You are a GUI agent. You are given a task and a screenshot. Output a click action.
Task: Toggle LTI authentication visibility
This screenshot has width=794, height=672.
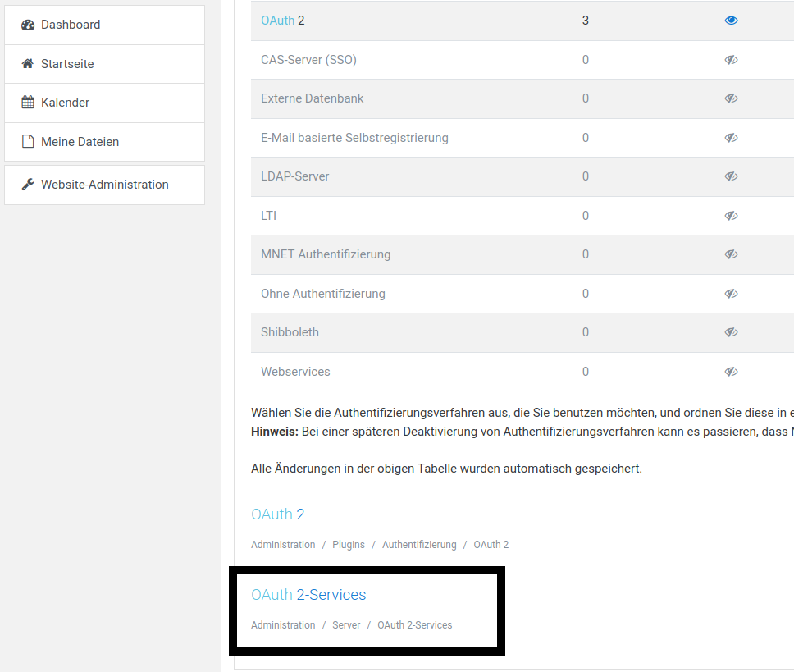tap(732, 216)
